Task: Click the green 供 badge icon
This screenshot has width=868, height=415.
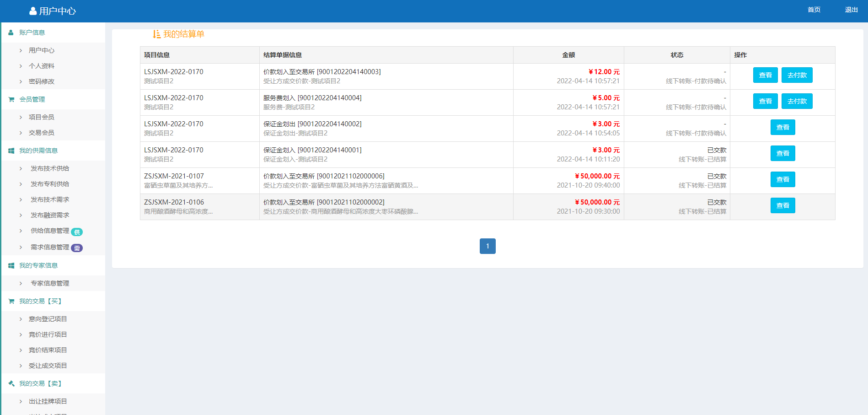Action: (x=77, y=232)
